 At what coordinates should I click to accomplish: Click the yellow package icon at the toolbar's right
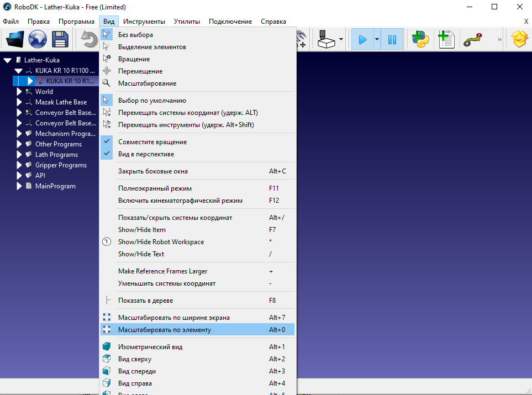coord(519,39)
